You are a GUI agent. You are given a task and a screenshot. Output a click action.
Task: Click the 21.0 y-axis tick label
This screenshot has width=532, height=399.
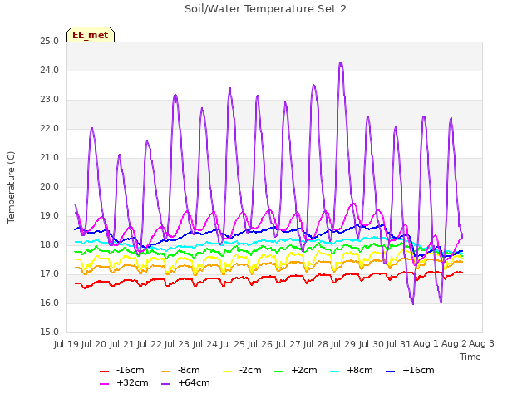coord(50,158)
